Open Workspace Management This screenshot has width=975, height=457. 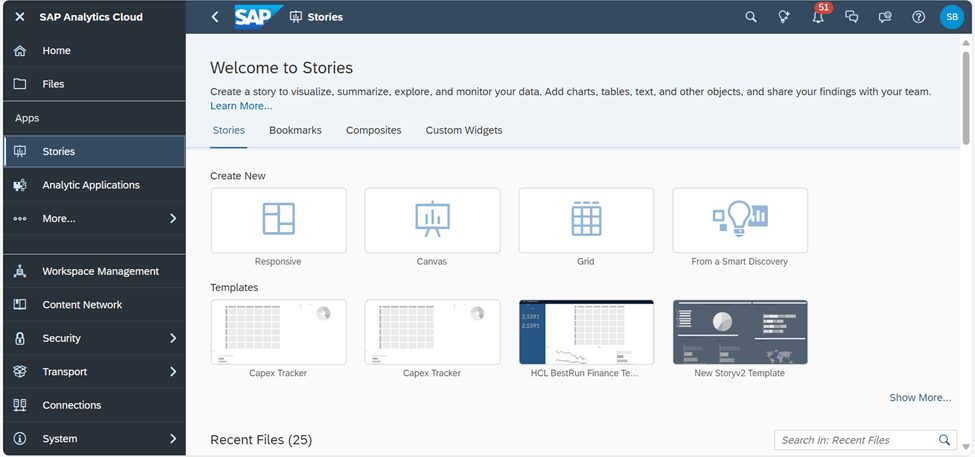click(94, 271)
